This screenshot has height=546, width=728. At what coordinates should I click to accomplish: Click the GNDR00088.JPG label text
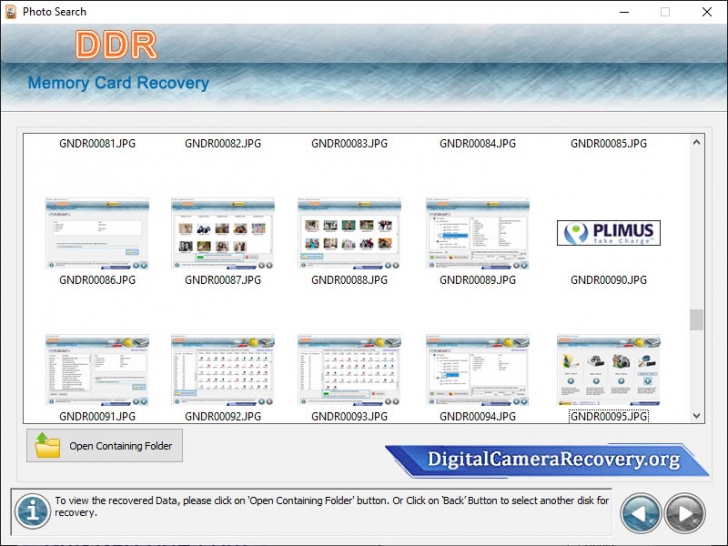[x=349, y=280]
